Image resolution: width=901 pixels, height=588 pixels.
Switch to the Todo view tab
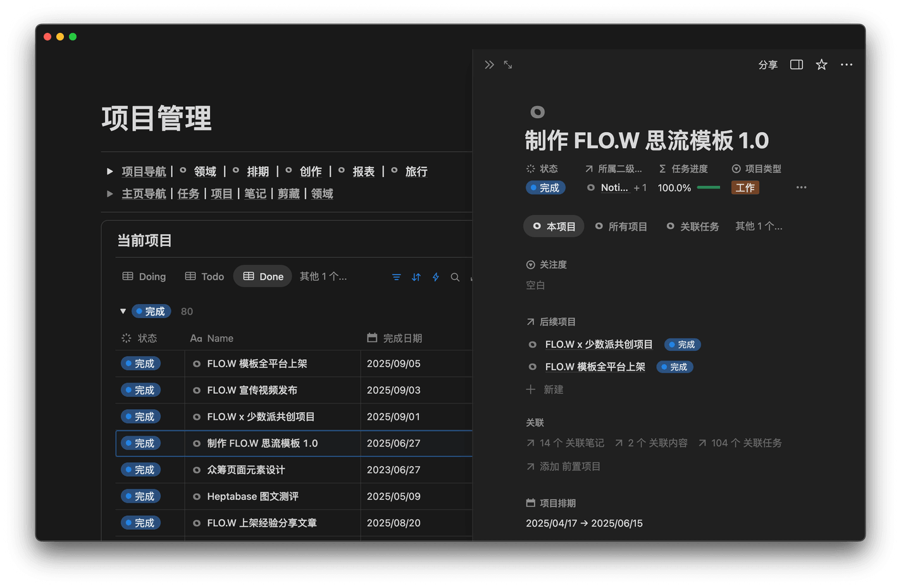click(204, 276)
